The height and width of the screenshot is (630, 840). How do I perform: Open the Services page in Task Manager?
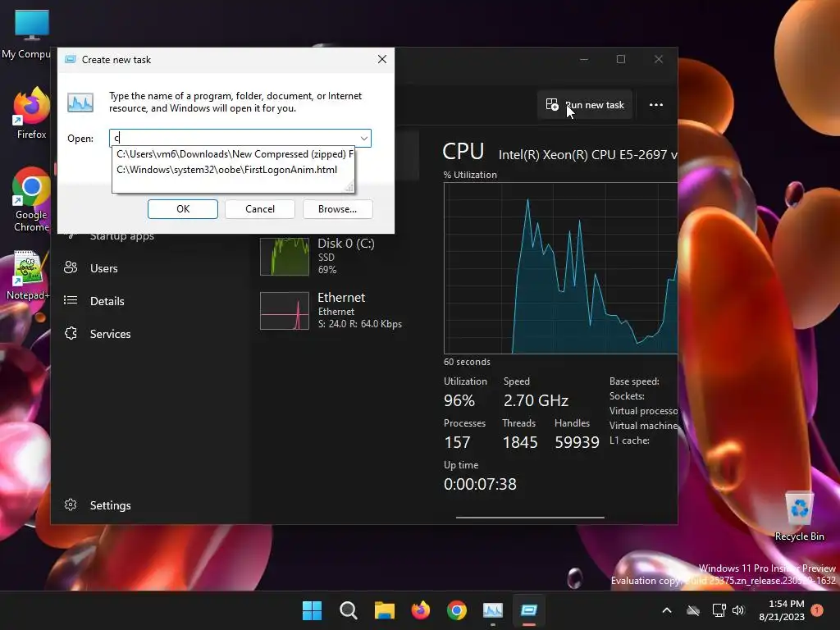click(111, 334)
